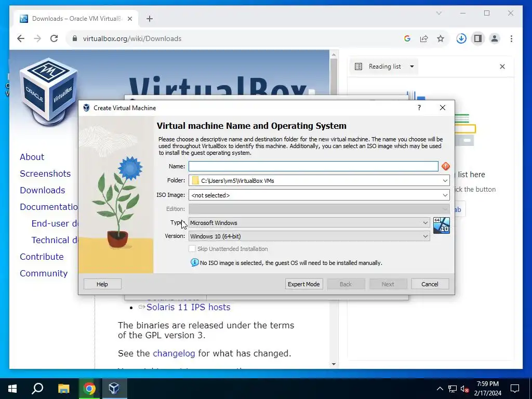Click the Windows 10 64-bit OS type icon
This screenshot has width=532, height=399.
pos(442,225)
